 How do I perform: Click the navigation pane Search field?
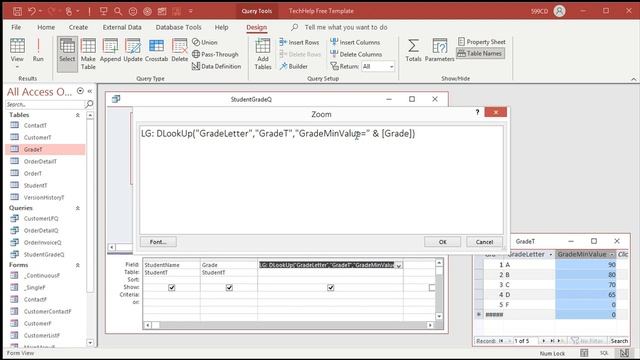45,104
